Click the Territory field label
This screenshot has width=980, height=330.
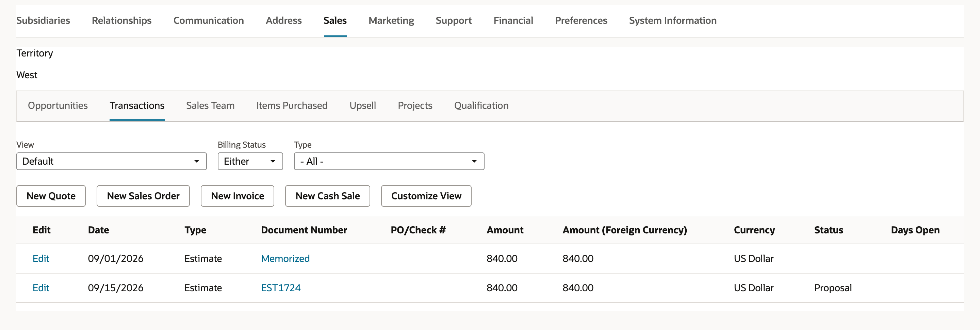point(35,54)
